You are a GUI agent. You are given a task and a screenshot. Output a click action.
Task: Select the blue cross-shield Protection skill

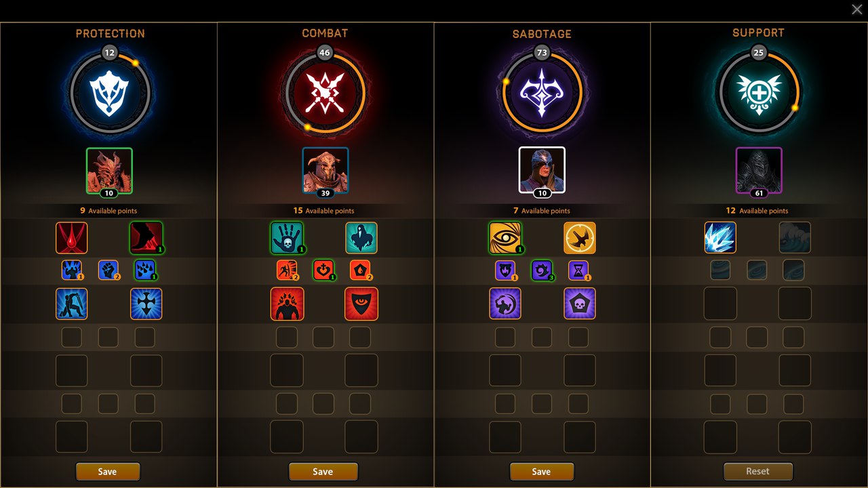pos(146,304)
